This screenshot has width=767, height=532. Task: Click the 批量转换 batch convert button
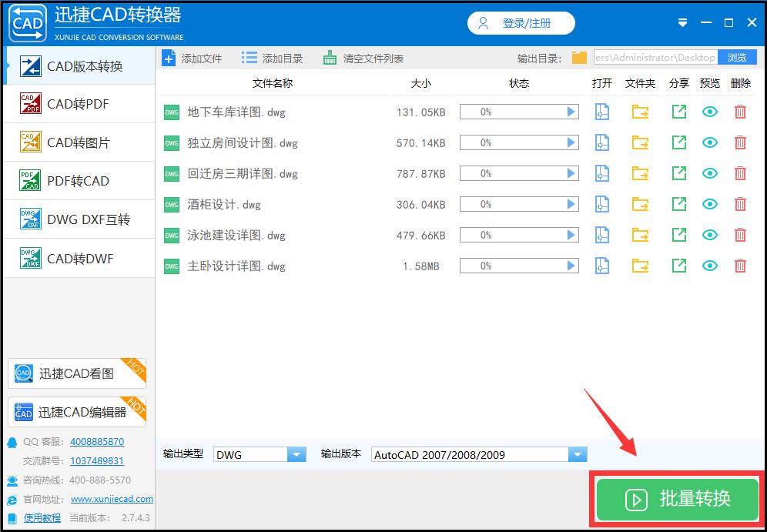coord(676,499)
